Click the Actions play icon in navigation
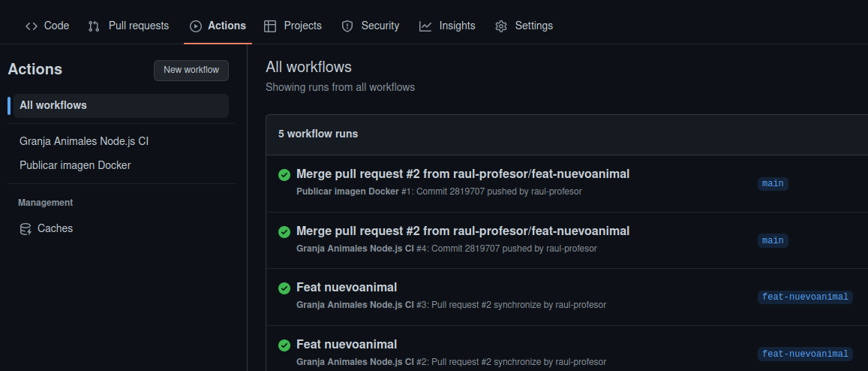This screenshot has width=868, height=371. [196, 26]
